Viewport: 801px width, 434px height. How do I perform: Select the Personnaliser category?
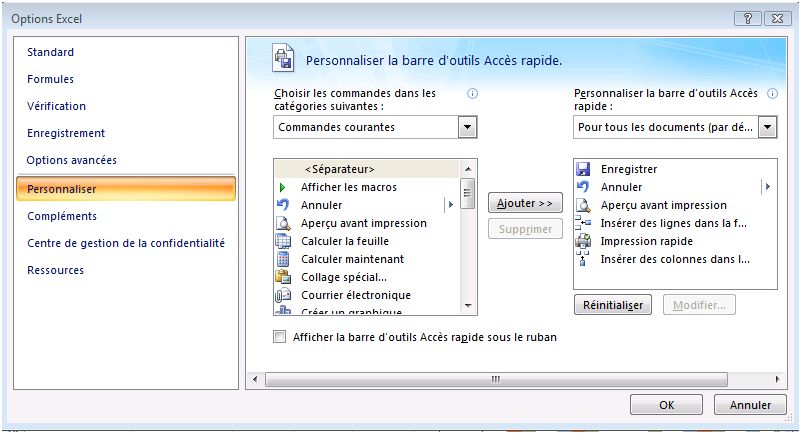[x=126, y=188]
